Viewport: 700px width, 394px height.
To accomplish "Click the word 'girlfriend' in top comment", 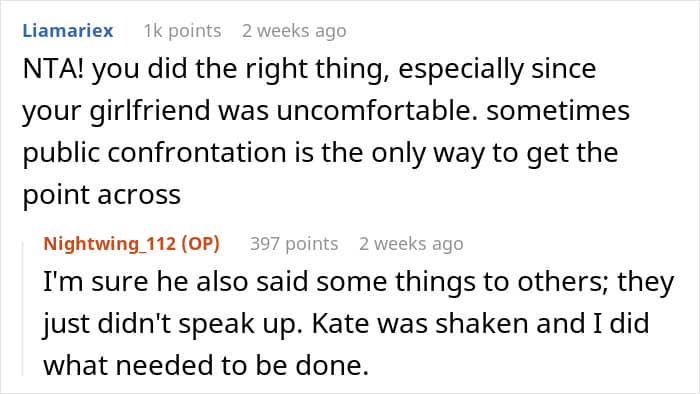I will 150,111.
